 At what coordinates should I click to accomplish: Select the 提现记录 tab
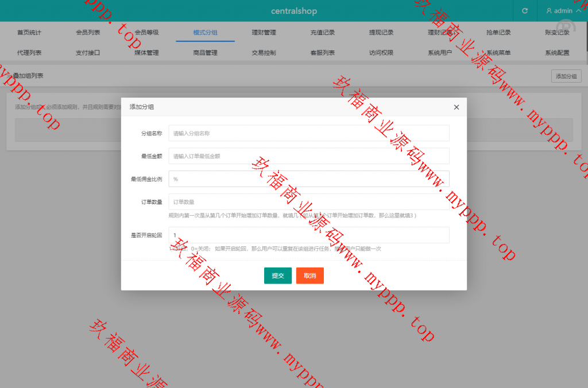381,33
